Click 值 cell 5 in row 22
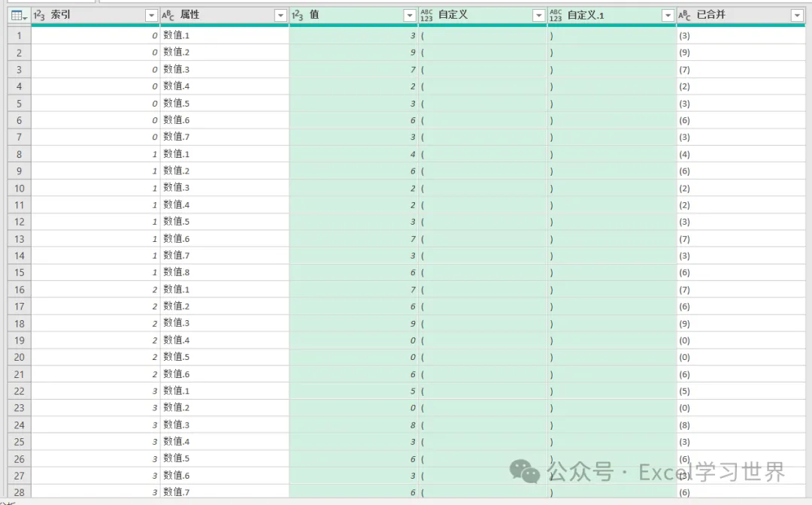The image size is (812, 505). pyautogui.click(x=353, y=392)
